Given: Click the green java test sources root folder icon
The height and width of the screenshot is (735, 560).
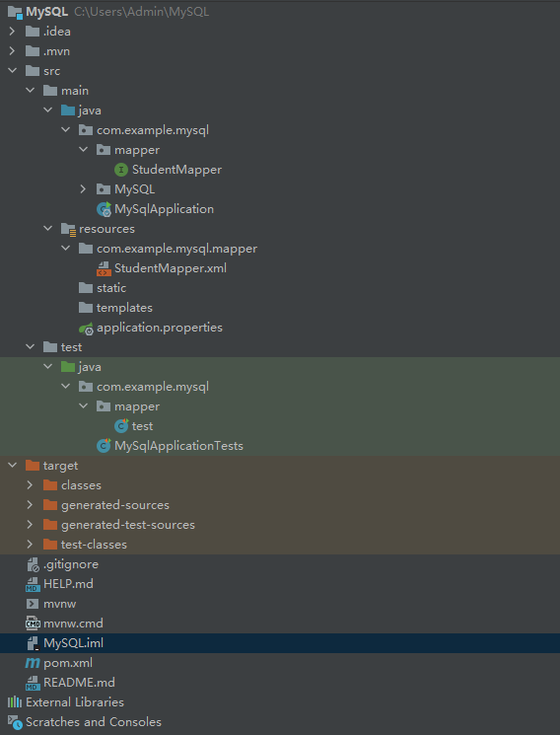Looking at the screenshot, I should [x=68, y=367].
